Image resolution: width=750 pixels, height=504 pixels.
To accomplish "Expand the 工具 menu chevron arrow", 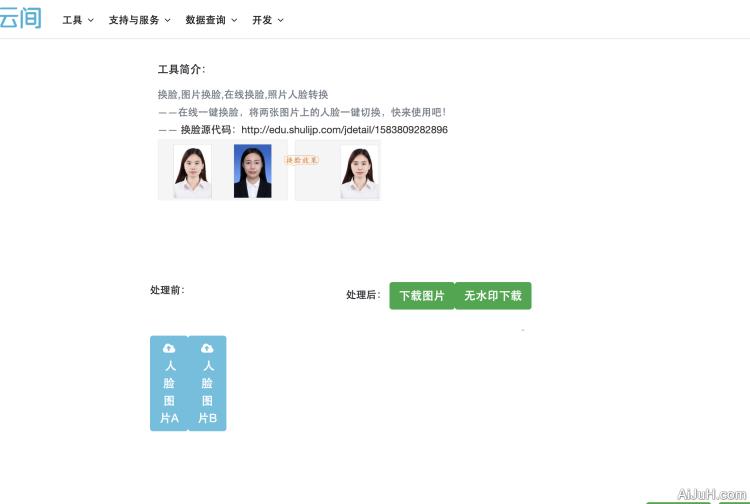I will tap(91, 20).
